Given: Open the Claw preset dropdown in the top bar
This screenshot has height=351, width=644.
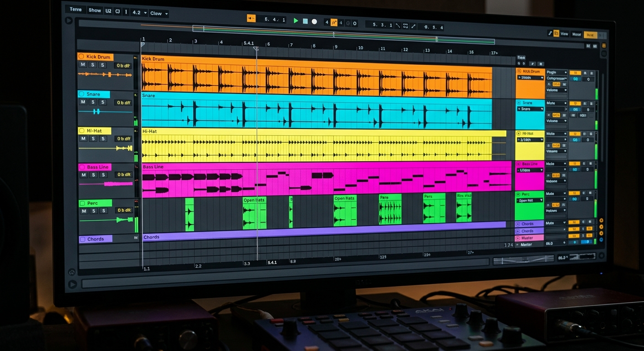Looking at the screenshot, I should [x=158, y=13].
